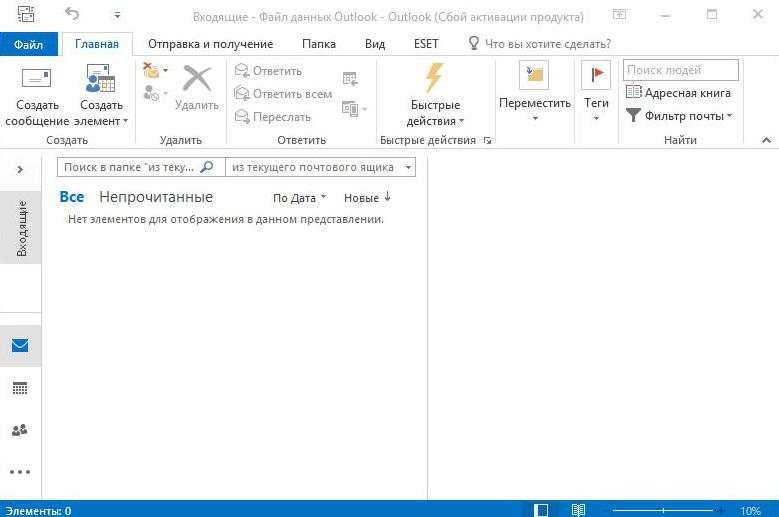Click the 'Что вы хотите сделать?' search box
This screenshot has height=517, width=779.
(x=540, y=44)
